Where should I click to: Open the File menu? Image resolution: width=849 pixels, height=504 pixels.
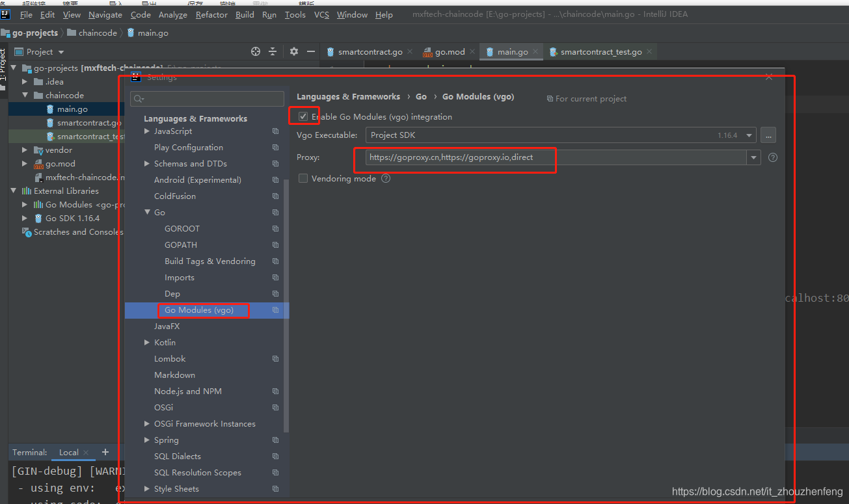pos(26,14)
